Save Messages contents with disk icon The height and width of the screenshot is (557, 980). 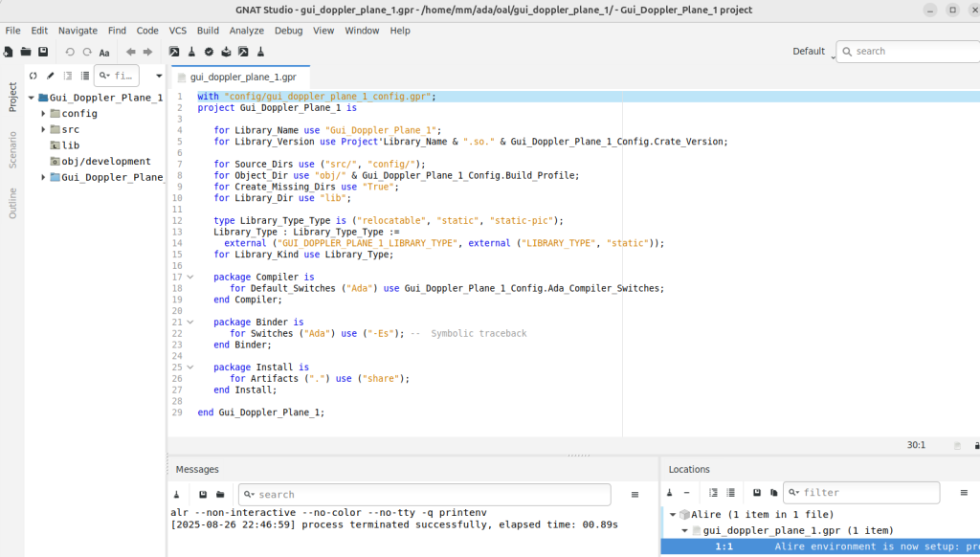click(203, 495)
